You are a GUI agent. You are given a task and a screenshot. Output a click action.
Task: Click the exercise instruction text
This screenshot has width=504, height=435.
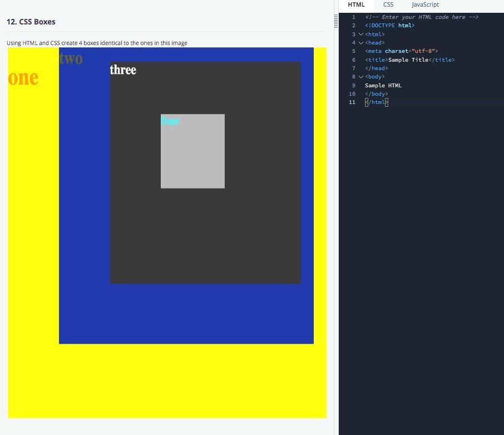coord(97,43)
